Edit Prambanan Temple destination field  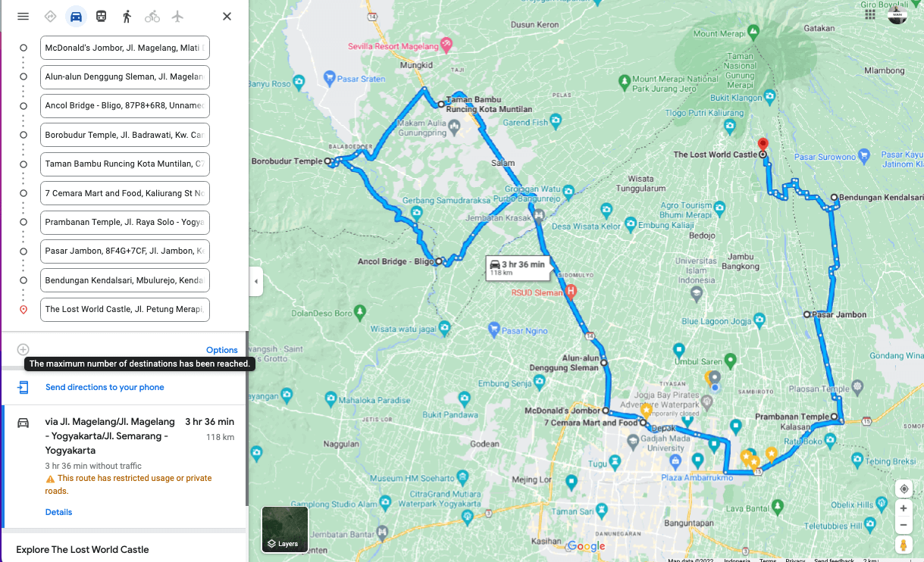pos(125,223)
